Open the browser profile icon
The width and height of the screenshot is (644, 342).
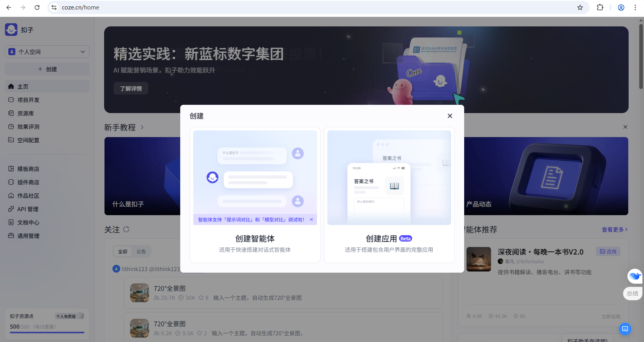tap(621, 7)
